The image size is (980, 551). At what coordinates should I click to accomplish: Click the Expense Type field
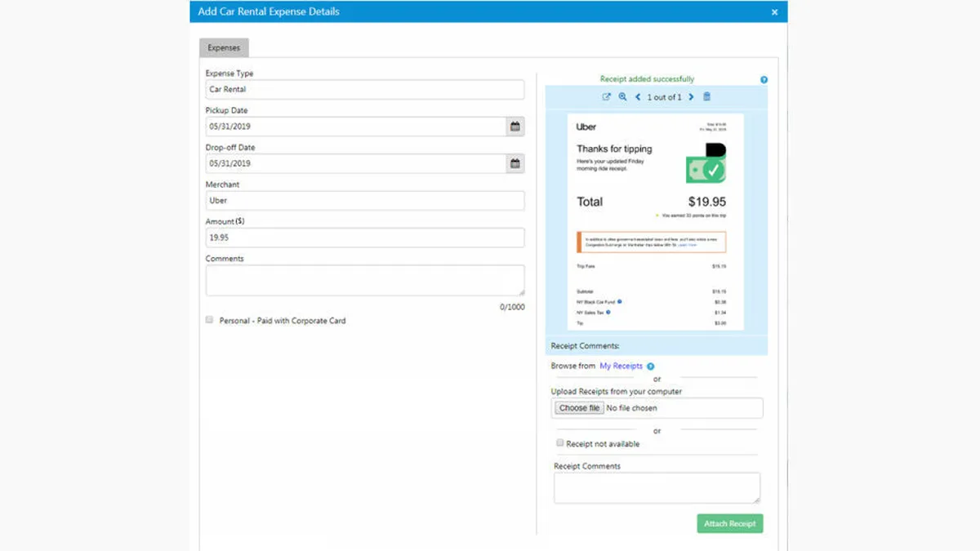click(x=365, y=89)
